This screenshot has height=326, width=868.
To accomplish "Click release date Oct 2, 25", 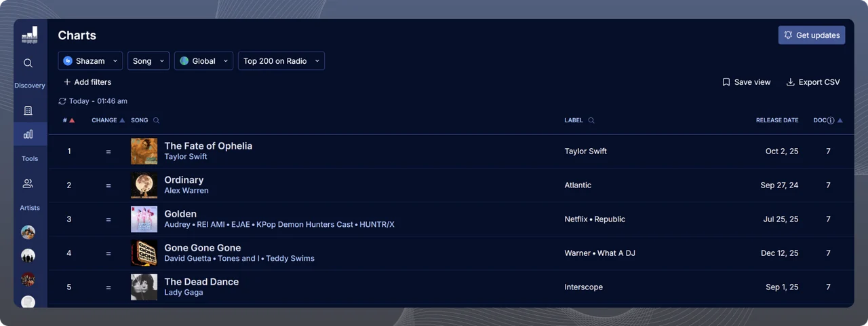I will tap(782, 151).
